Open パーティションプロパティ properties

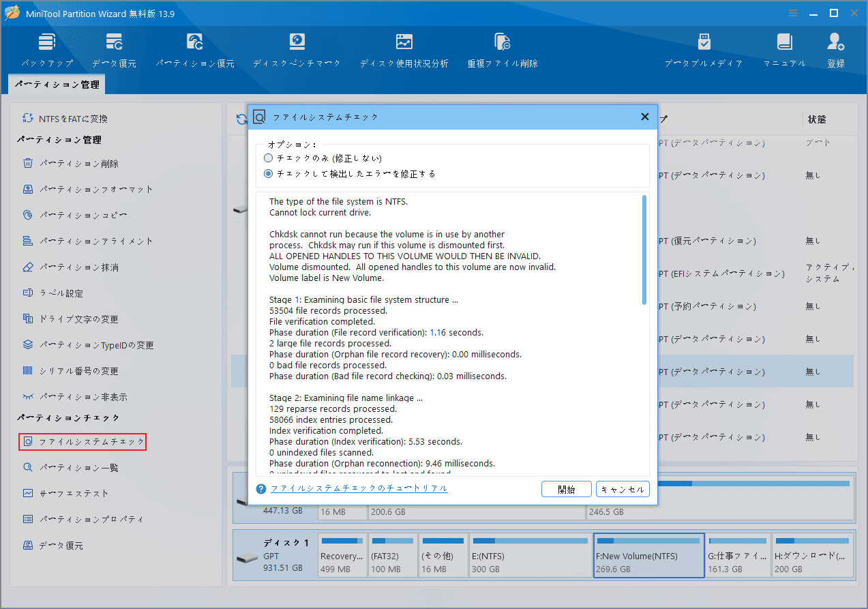point(84,520)
